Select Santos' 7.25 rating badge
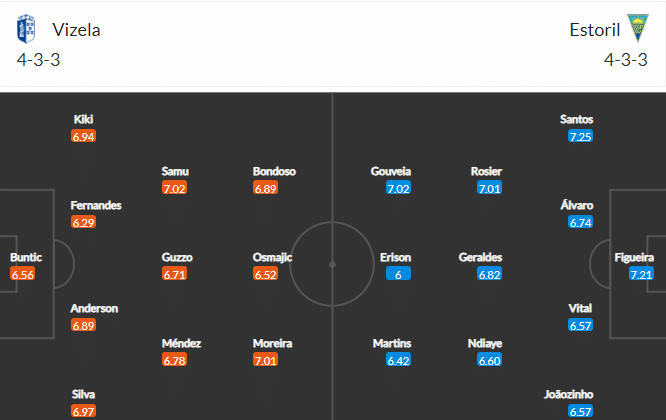The image size is (666, 420). pyautogui.click(x=580, y=136)
